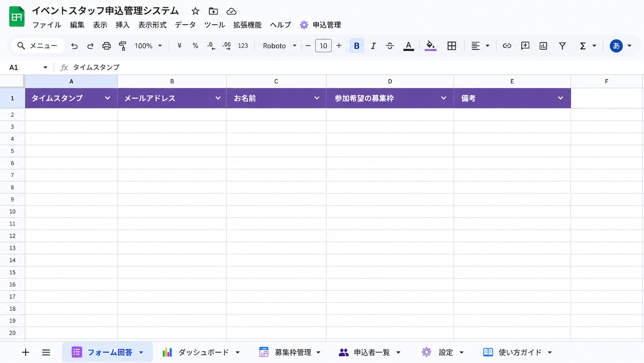Open the ファイル menu
644x363 pixels.
[x=47, y=25]
